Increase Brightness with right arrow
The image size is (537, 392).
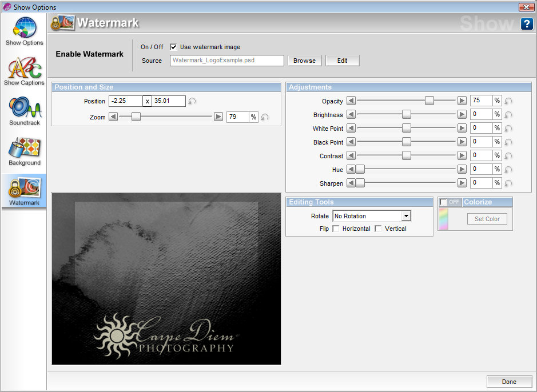coord(462,114)
